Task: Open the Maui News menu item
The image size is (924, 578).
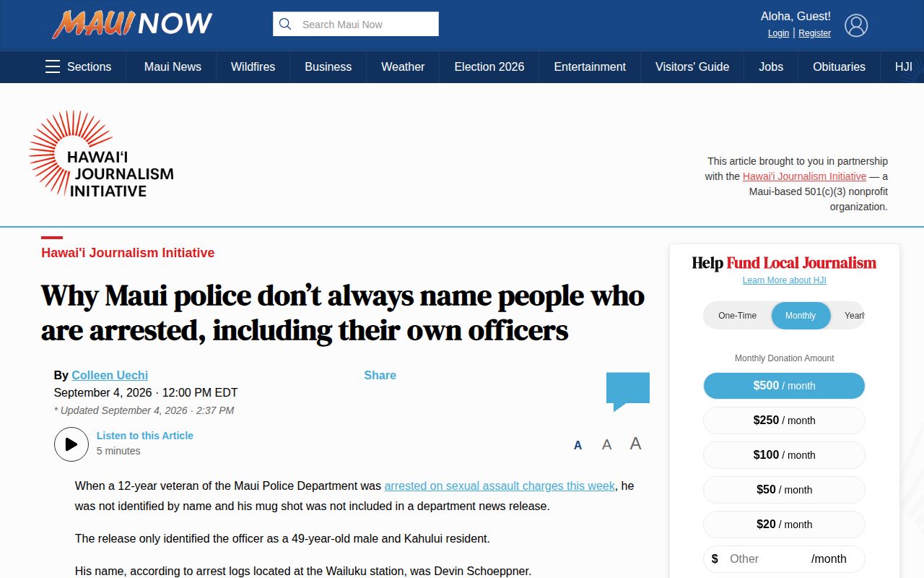Action: (x=173, y=66)
